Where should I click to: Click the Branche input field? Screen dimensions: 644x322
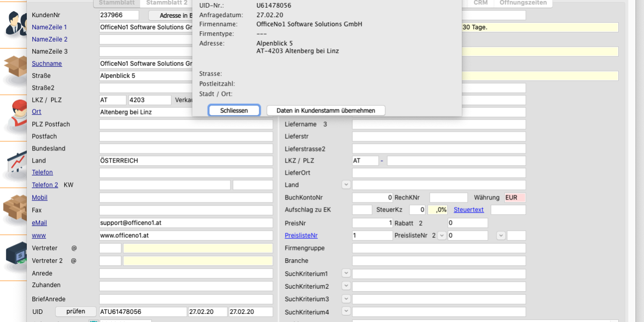pyautogui.click(x=439, y=261)
